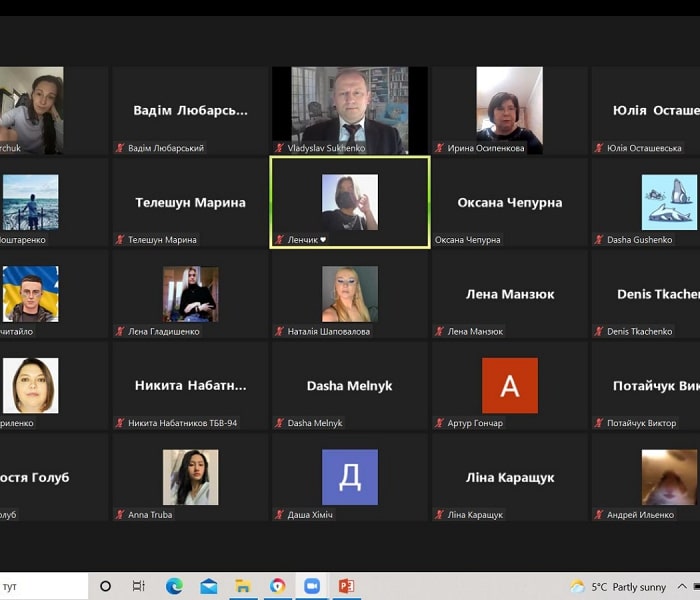
Task: Click the Оксана Чепурна participant tile
Action: click(x=509, y=202)
